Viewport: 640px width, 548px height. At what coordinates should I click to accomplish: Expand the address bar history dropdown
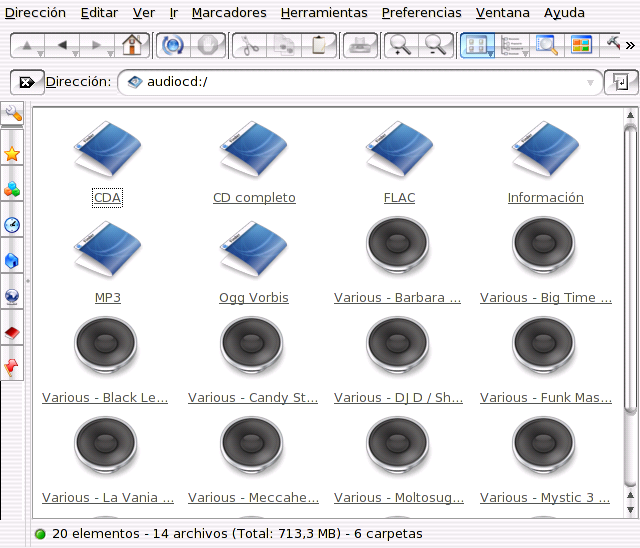point(590,83)
